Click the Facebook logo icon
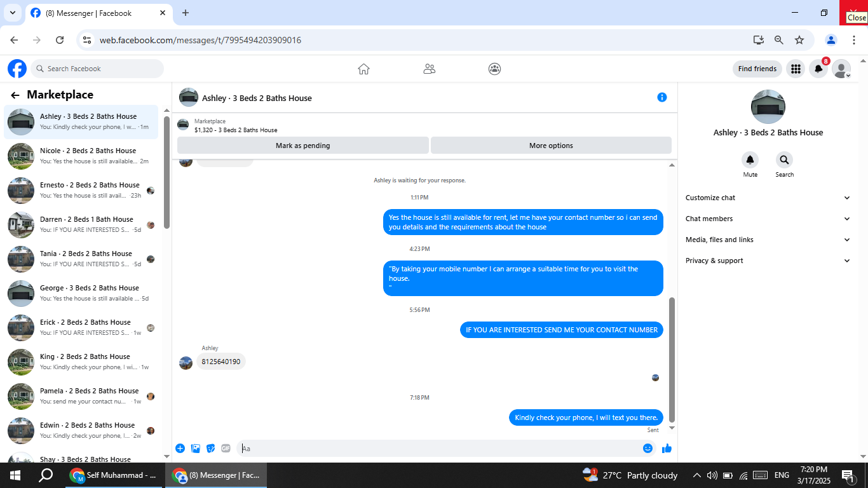The height and width of the screenshot is (488, 868). 17,69
